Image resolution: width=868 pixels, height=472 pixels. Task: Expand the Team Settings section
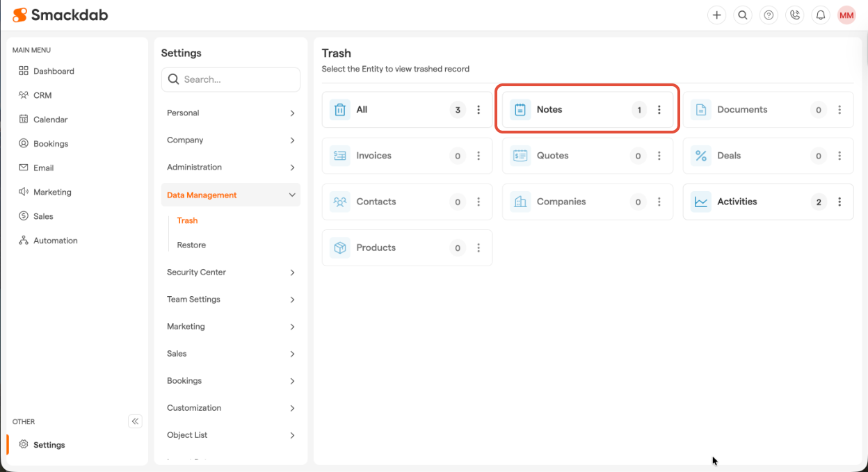point(230,300)
